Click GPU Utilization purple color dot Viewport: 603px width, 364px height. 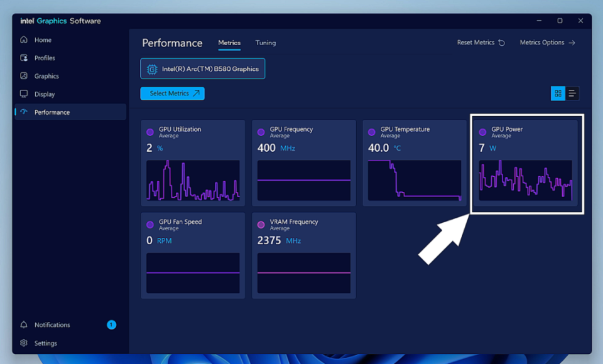point(150,132)
